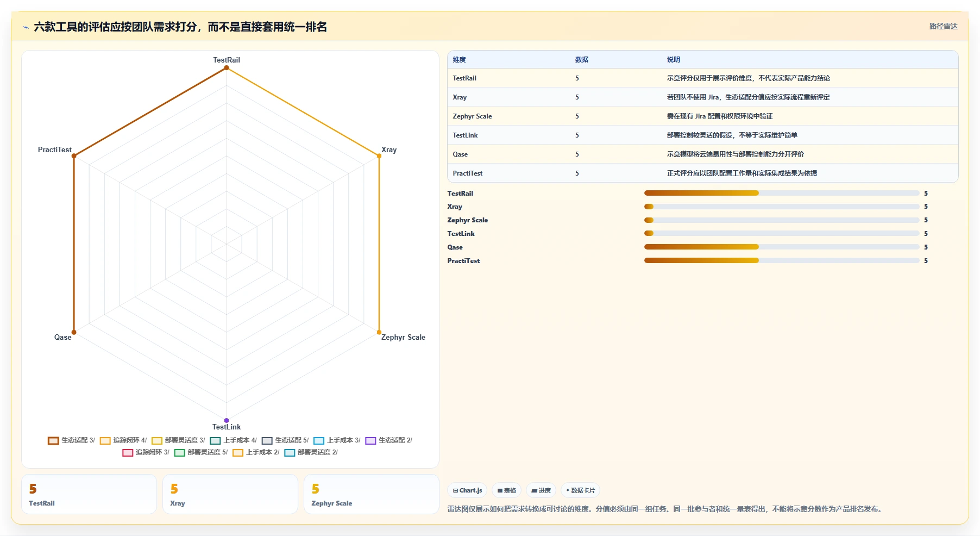Click the Qase data point on the radar chart
The image size is (980, 536).
tap(74, 332)
